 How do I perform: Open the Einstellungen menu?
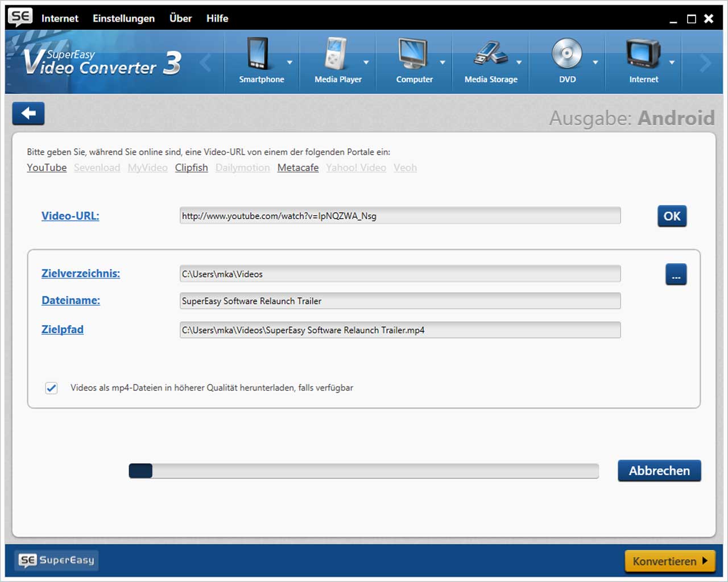tap(123, 18)
